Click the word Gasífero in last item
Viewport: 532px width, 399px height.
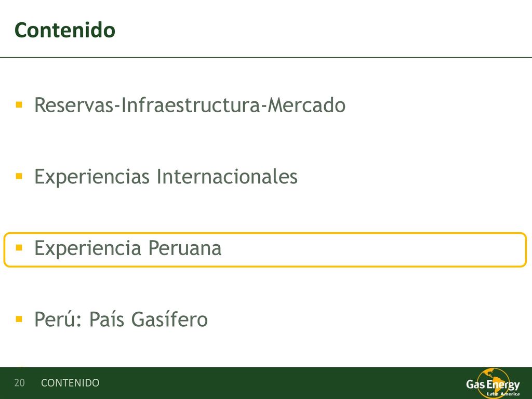coord(169,320)
